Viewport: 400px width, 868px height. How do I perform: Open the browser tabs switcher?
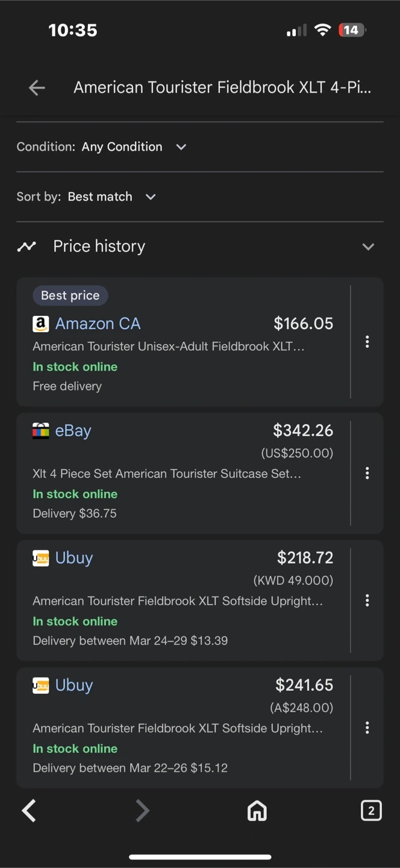tap(371, 811)
